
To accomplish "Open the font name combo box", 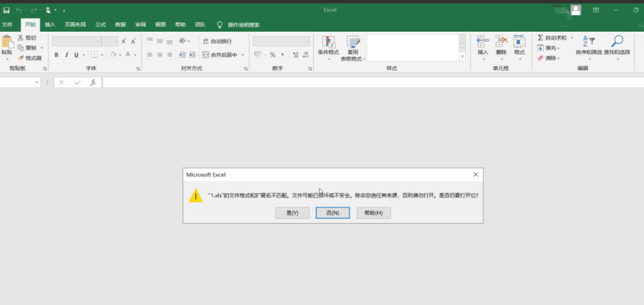I will pyautogui.click(x=76, y=41).
